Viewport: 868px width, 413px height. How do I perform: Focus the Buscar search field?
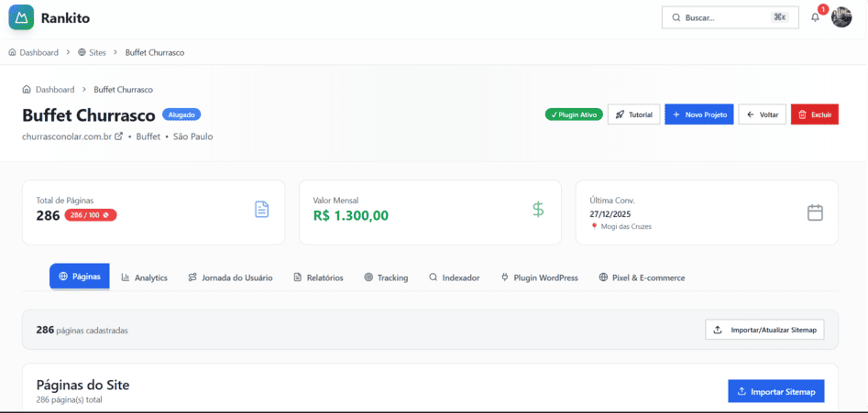click(731, 17)
